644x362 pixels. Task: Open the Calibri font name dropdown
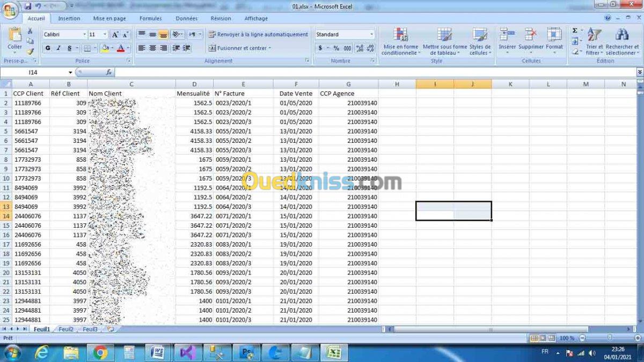pos(84,34)
